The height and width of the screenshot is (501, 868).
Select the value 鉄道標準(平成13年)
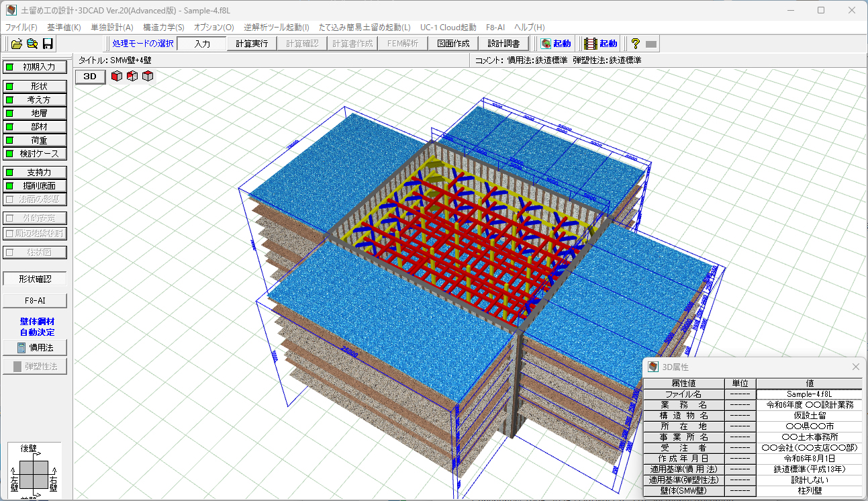point(809,469)
